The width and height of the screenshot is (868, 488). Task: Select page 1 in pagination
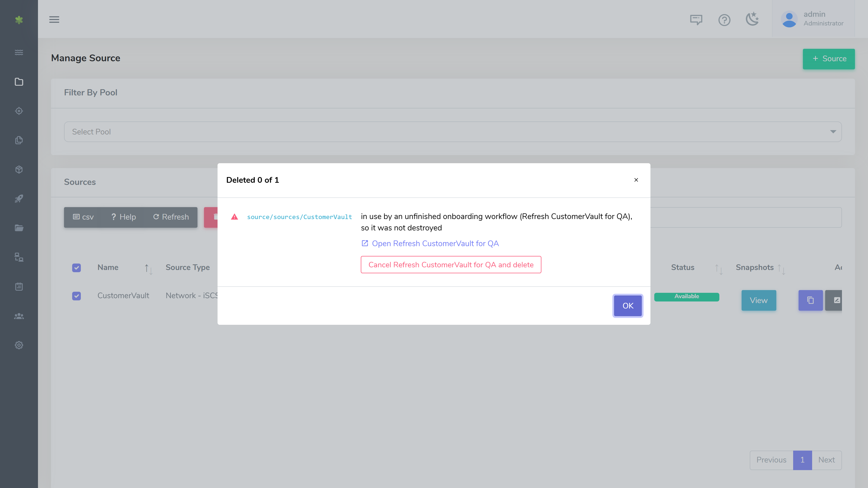[x=802, y=460]
